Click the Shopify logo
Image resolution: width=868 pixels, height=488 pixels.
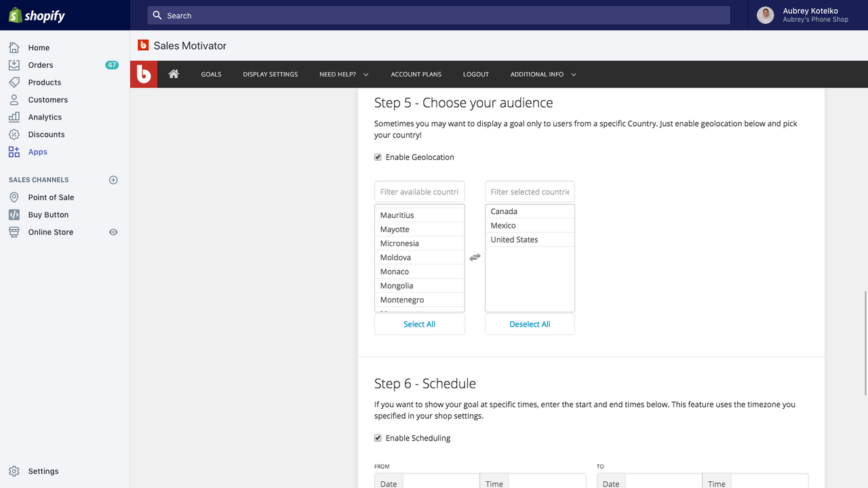pos(37,16)
